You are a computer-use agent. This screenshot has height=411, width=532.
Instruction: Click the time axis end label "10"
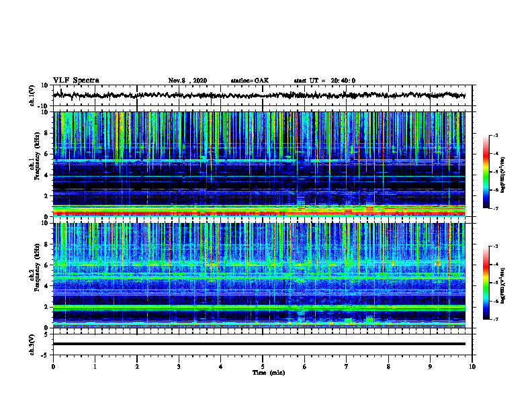pyautogui.click(x=472, y=367)
